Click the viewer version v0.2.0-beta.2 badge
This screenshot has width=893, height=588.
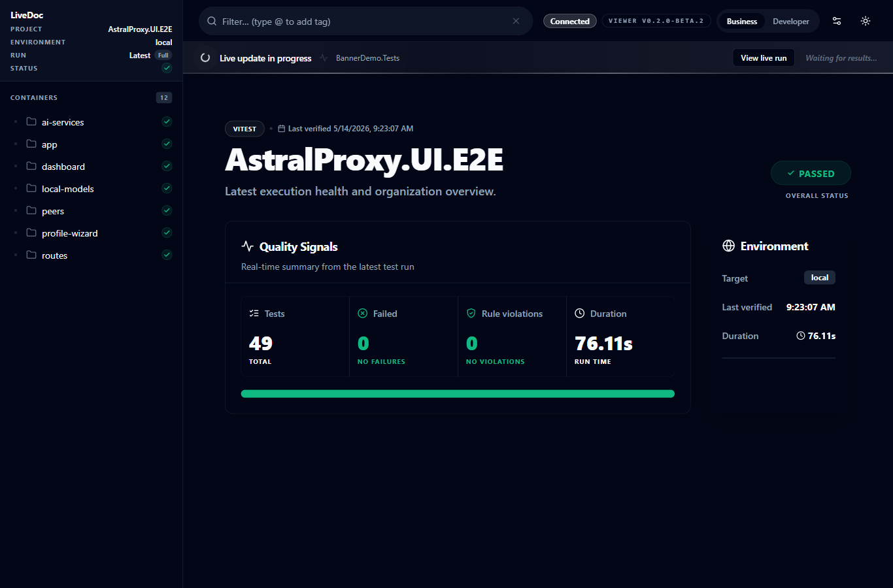656,21
